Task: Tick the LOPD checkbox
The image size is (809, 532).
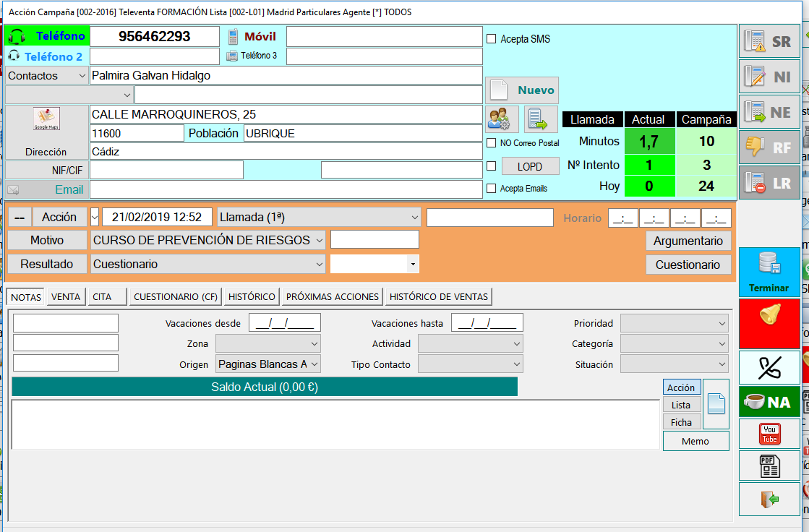Action: point(492,166)
